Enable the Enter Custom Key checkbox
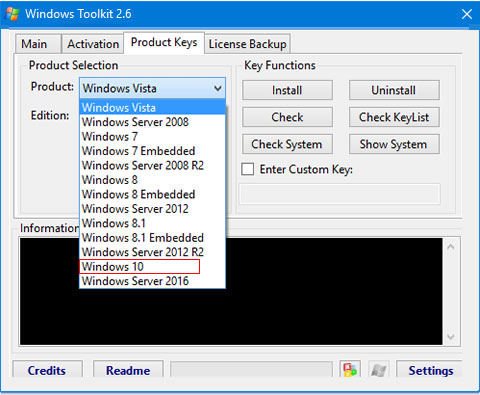 coord(248,169)
